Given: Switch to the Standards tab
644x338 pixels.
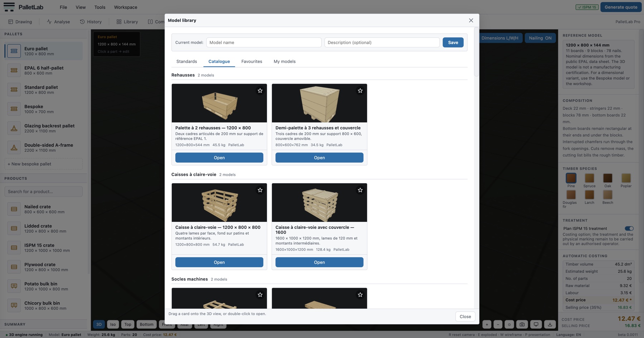Looking at the screenshot, I should click(187, 61).
